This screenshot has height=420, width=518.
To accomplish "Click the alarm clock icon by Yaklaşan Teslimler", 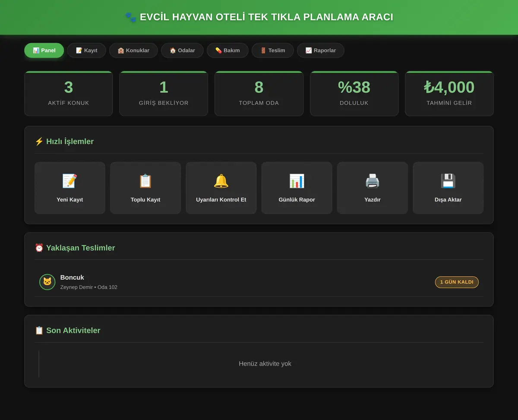I will tap(39, 248).
